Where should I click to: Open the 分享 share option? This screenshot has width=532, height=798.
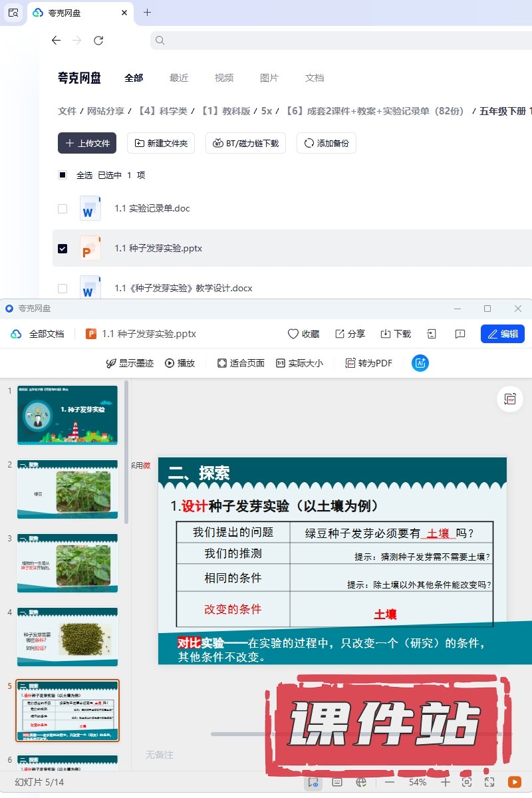click(350, 334)
